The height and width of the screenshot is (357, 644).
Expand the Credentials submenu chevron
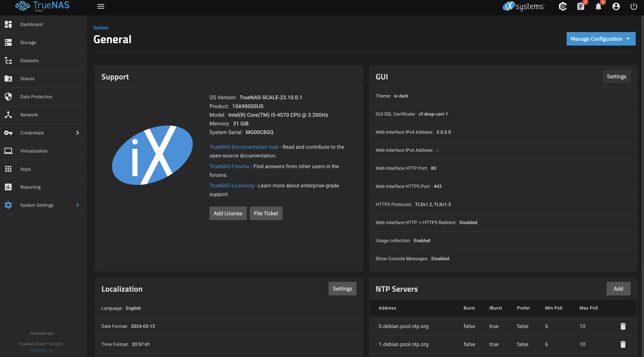[78, 133]
